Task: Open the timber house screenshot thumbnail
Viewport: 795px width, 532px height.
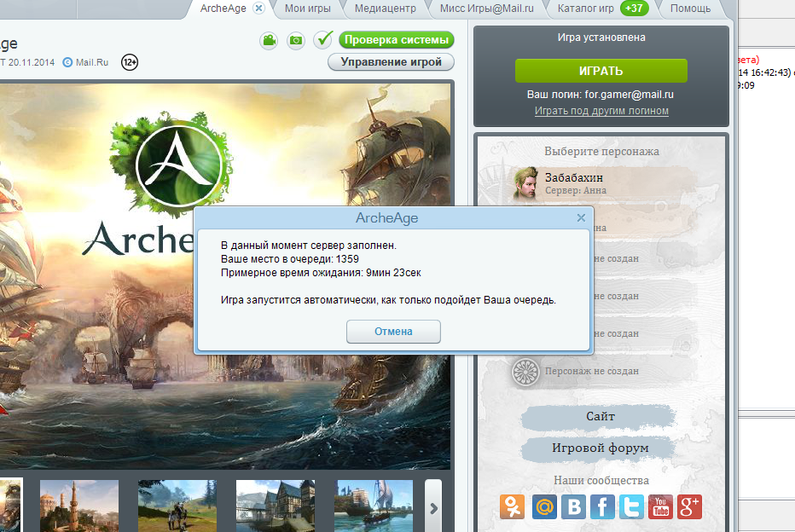Action: pos(276,506)
